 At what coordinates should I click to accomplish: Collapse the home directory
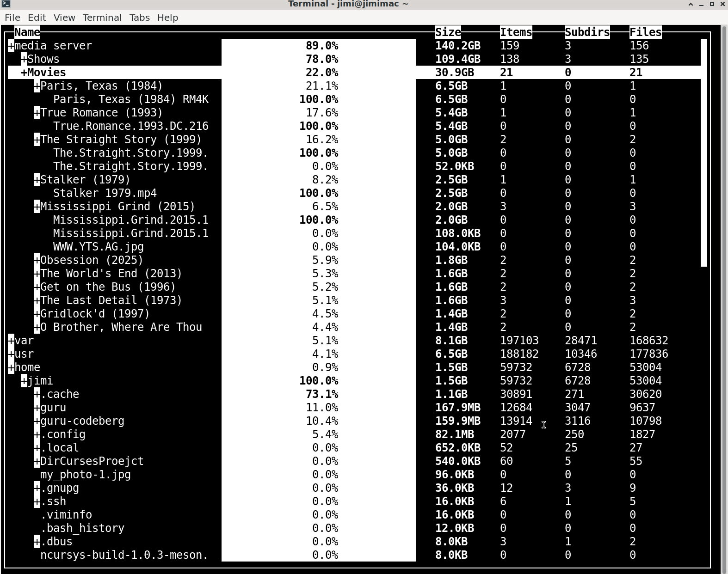pyautogui.click(x=11, y=367)
